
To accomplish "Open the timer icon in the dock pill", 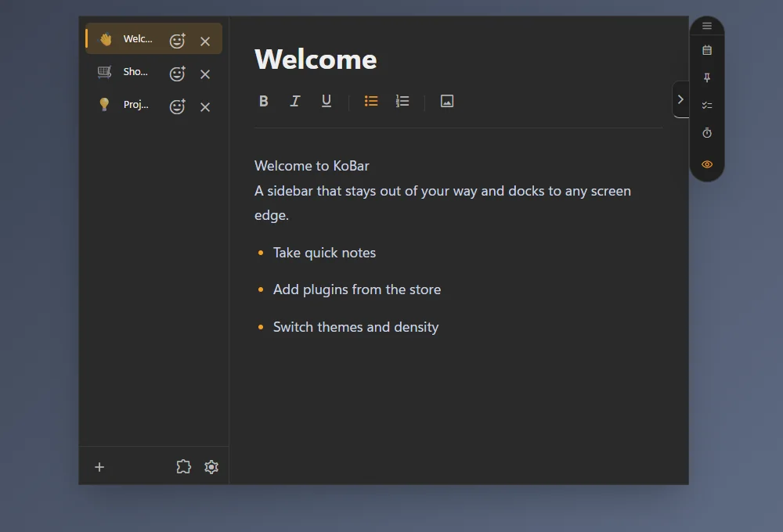I will click(707, 133).
